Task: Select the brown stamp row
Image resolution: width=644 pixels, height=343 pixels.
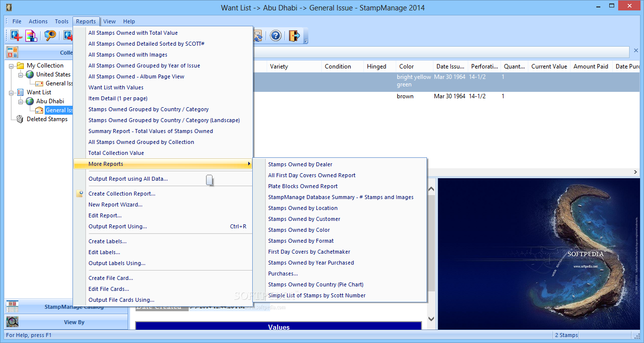Action: pyautogui.click(x=446, y=96)
